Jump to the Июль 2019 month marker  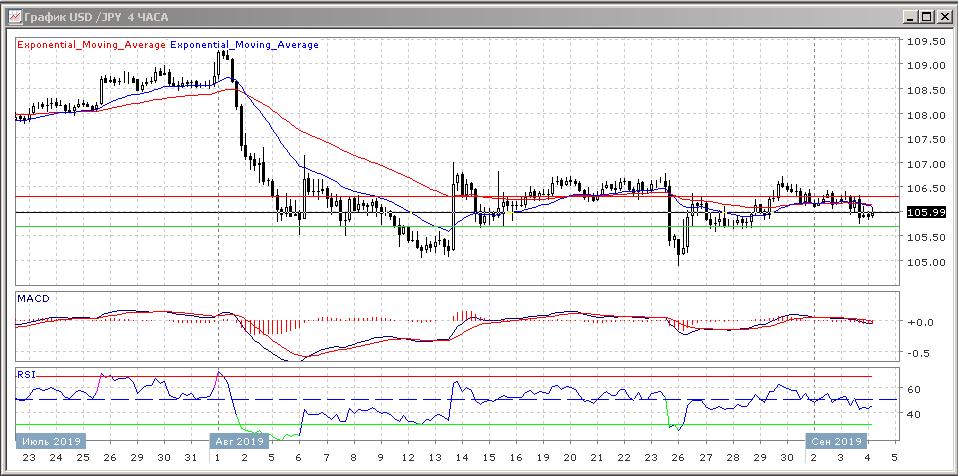coord(50,441)
